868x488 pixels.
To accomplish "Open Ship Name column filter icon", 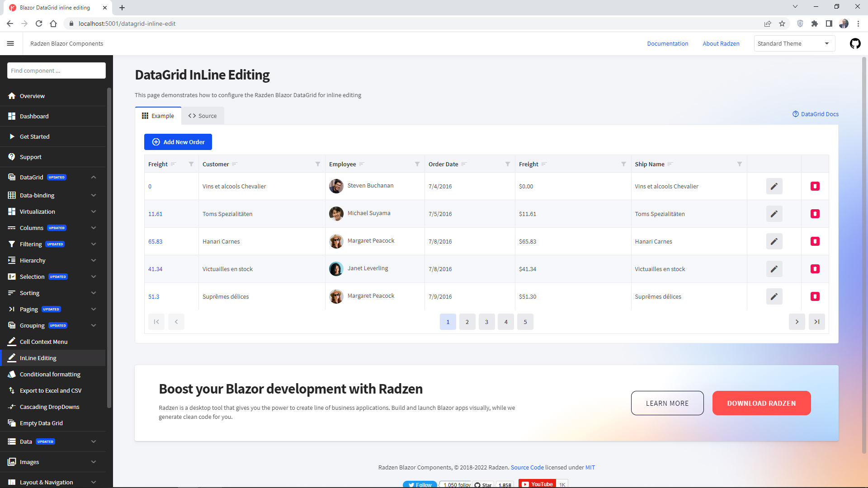I will pos(740,164).
